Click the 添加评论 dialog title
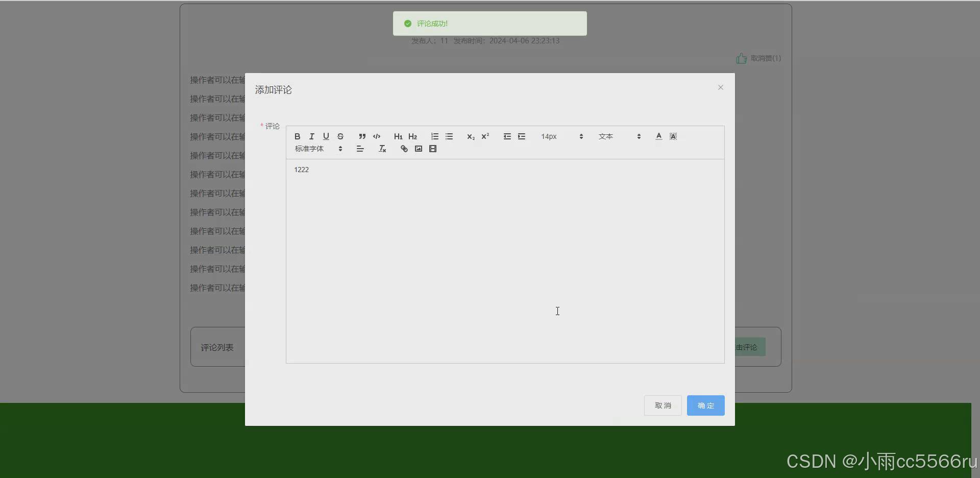Screen dimensions: 980x478 [274, 90]
